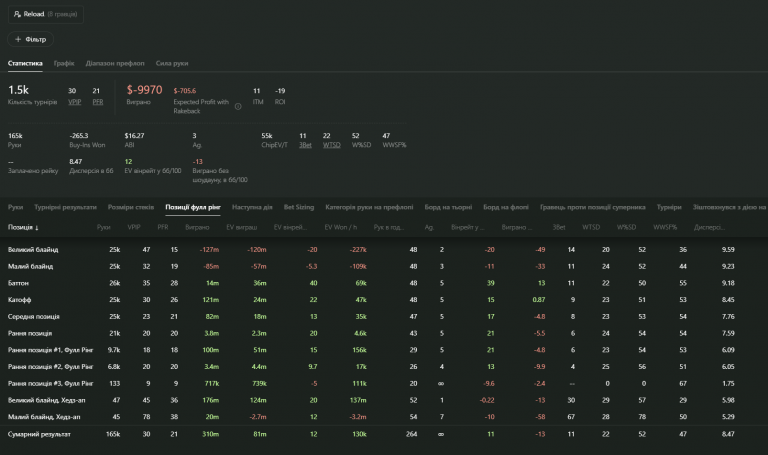
Task: Click the 55k ChipEV/T value
Action: [x=266, y=136]
